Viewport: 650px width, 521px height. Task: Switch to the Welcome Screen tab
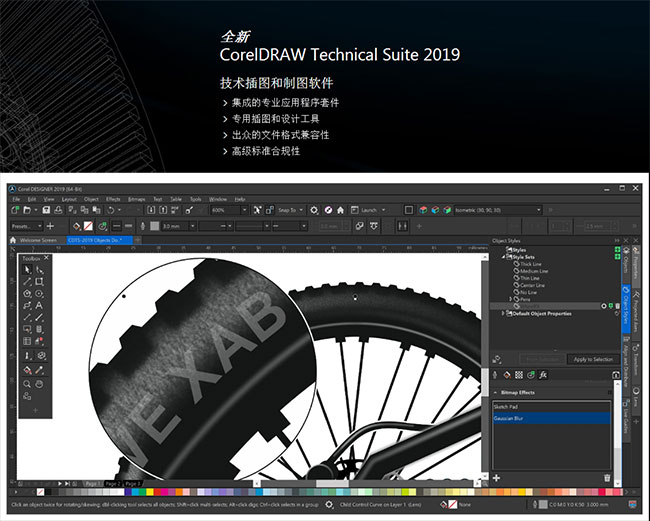point(38,240)
